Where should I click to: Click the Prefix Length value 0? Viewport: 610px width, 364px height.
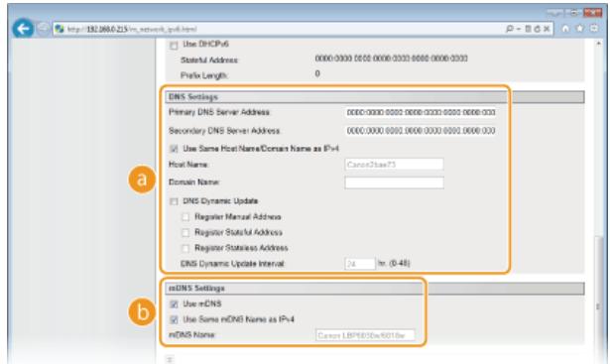(317, 73)
